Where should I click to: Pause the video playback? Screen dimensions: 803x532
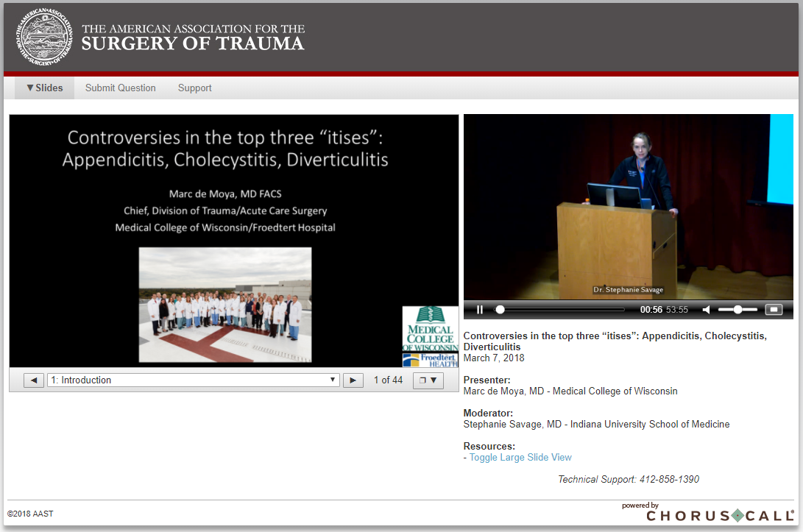pos(480,310)
